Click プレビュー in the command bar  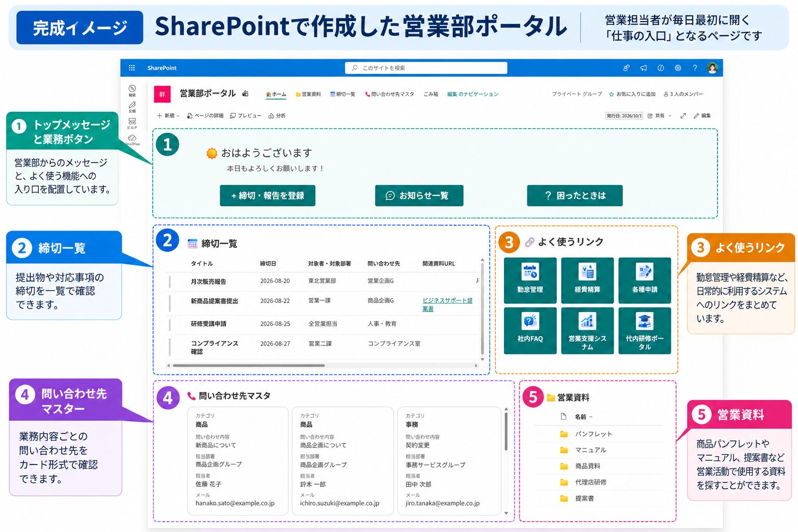coord(246,116)
